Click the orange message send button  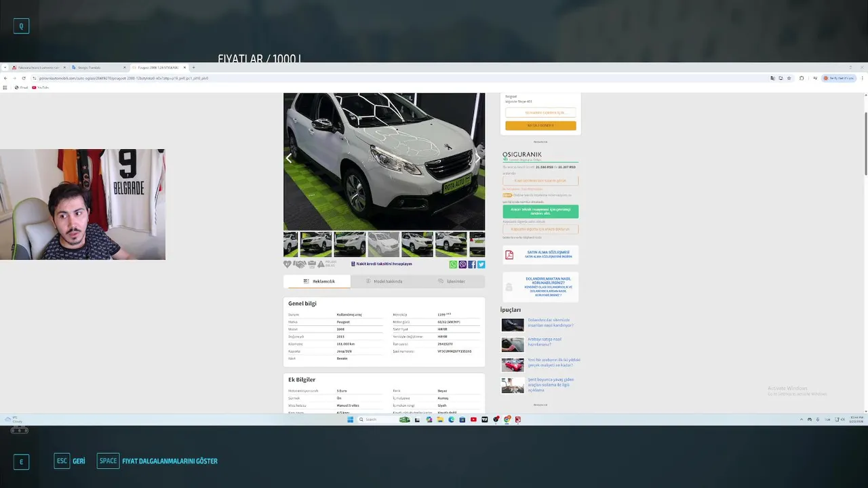tap(540, 125)
